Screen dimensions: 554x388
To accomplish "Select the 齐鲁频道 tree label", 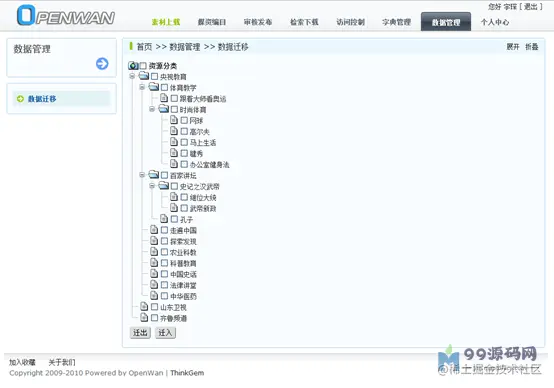I will 173,318.
